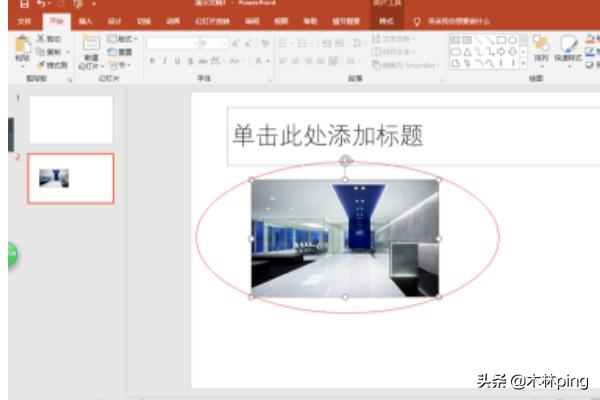Toggle Strikethrough (abc) formatting

pos(202,60)
